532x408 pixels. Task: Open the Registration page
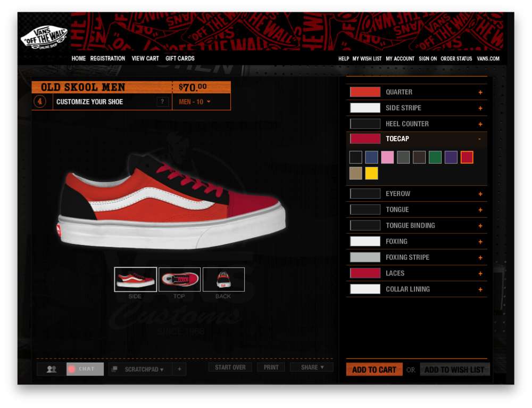pyautogui.click(x=107, y=59)
